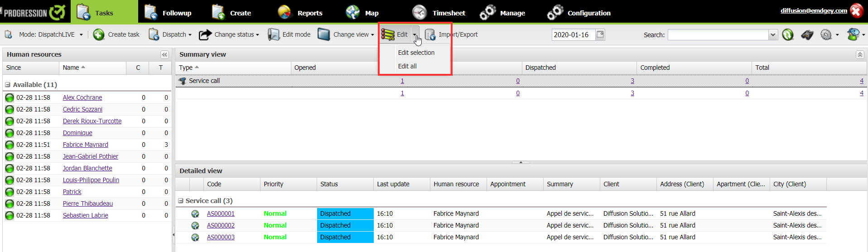
Task: Click the Edit toolbar button
Action: click(x=395, y=34)
